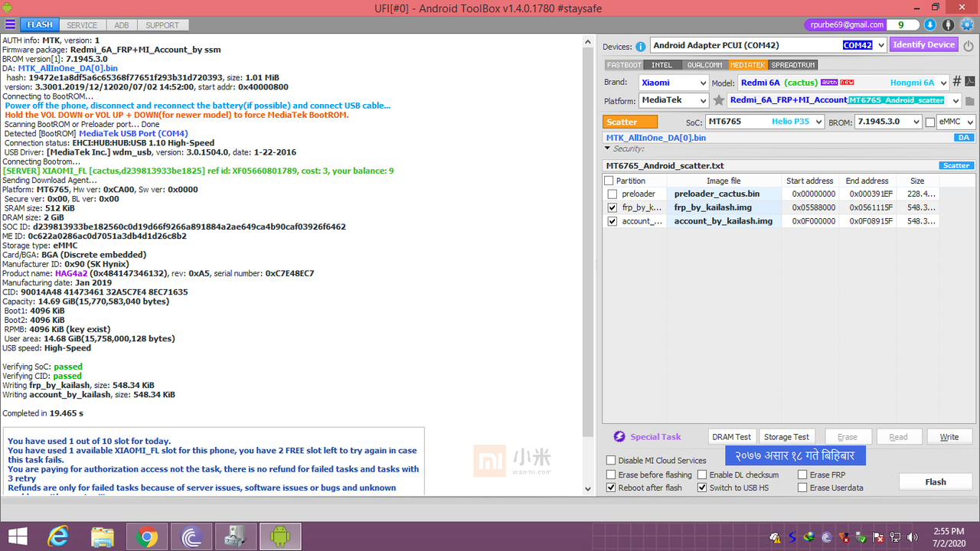Enable Disable MI Cloud Services

tap(611, 461)
